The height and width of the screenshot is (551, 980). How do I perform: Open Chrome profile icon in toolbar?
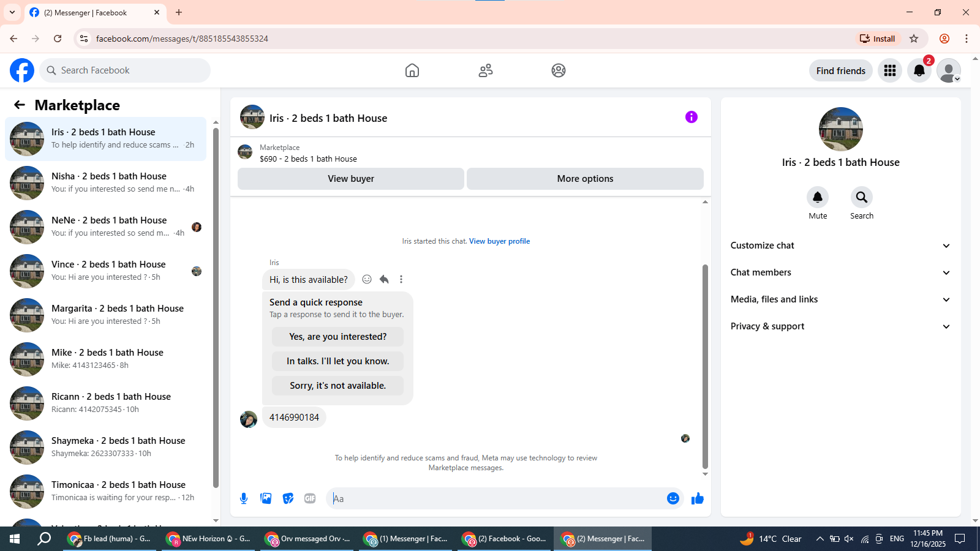click(944, 39)
